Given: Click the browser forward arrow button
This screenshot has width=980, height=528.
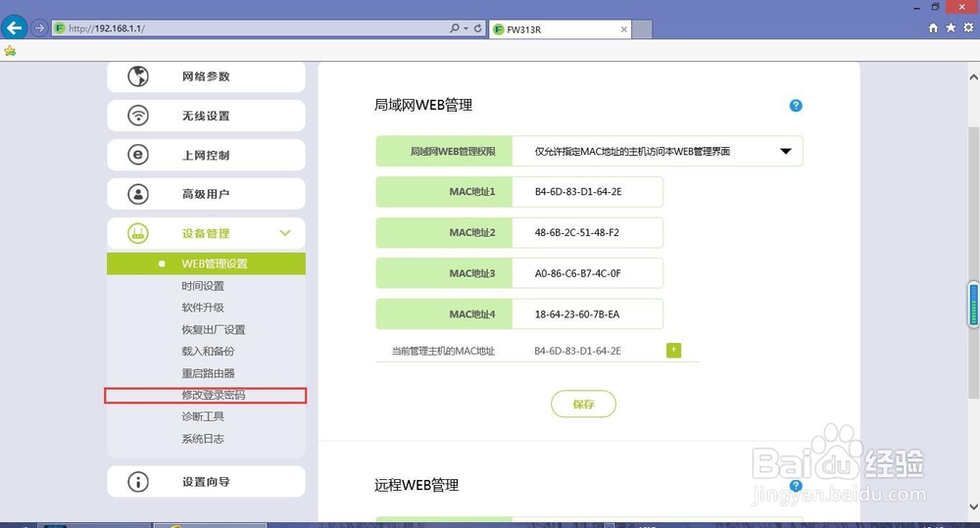Looking at the screenshot, I should click(39, 28).
